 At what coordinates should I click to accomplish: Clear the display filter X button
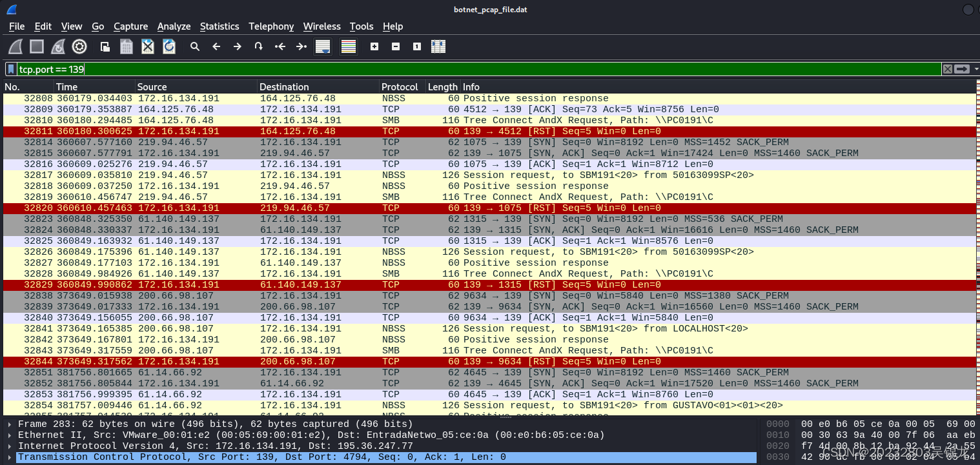click(x=947, y=69)
